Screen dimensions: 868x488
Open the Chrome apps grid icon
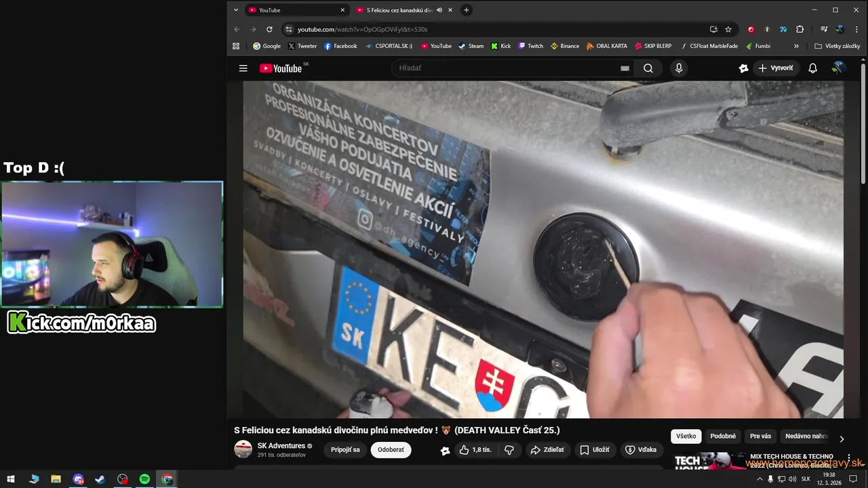pyautogui.click(x=236, y=46)
